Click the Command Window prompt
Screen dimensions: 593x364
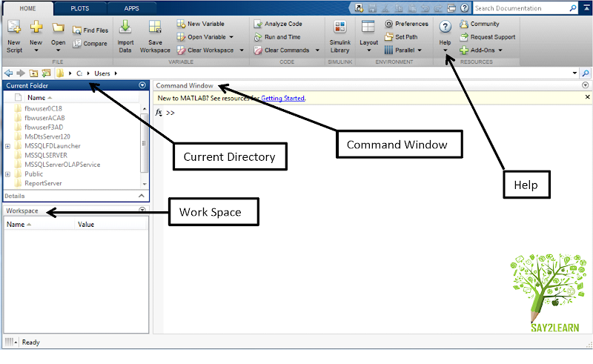170,113
